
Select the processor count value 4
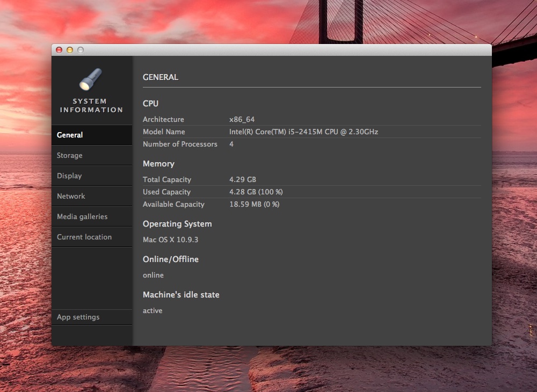click(x=231, y=144)
